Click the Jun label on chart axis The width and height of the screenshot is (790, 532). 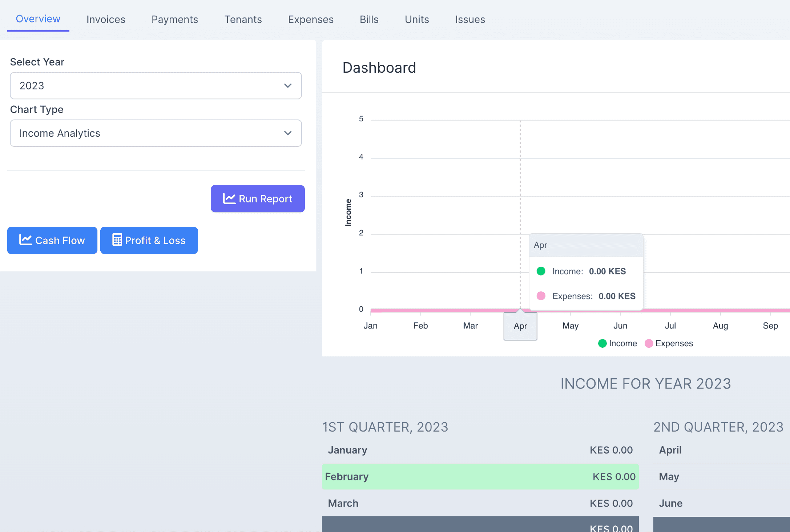click(620, 326)
